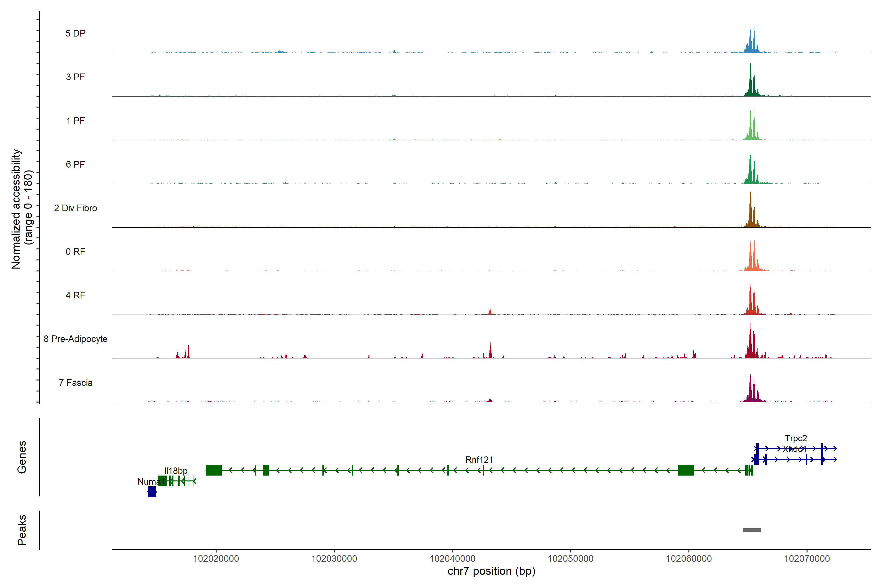Click the large green Rnf121 exon near 102060000
This screenshot has height=588, width=882.
(x=686, y=470)
